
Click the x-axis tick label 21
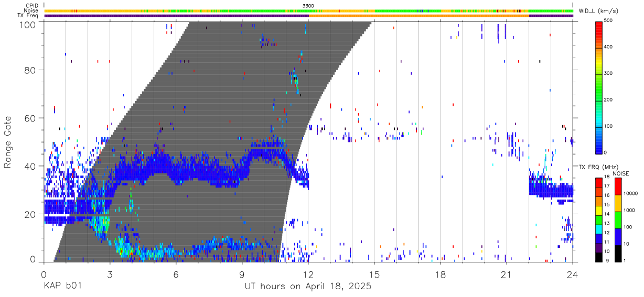[x=507, y=275]
